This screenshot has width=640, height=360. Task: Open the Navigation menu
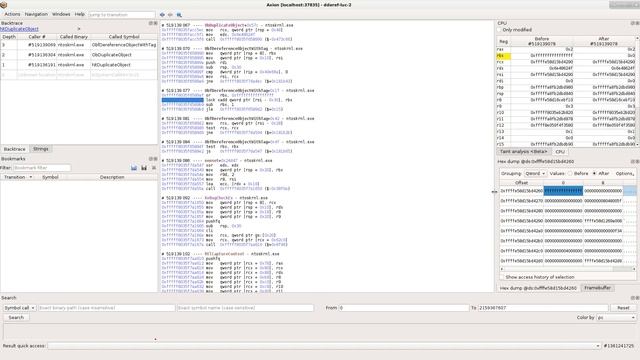(x=36, y=14)
